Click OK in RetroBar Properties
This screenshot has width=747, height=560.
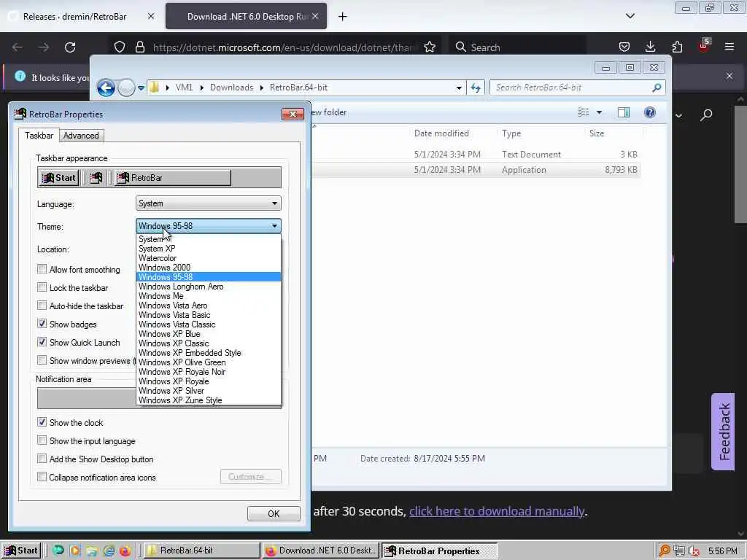274,514
